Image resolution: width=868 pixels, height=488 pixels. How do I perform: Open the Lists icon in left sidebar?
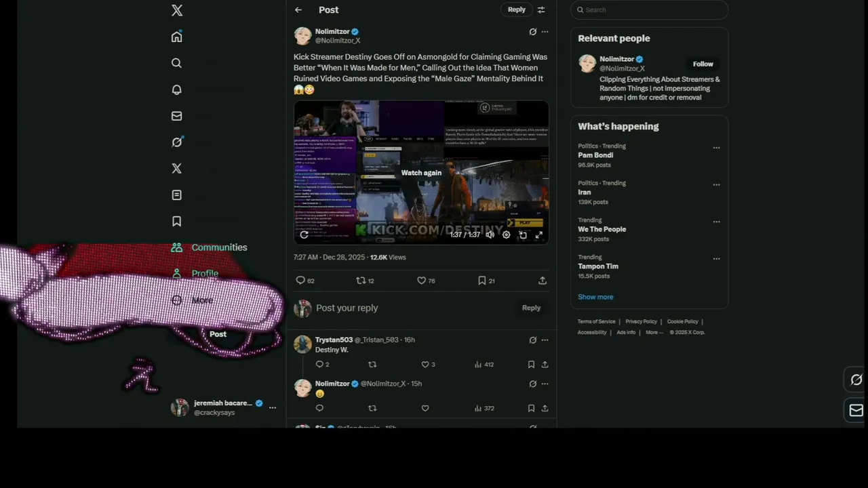pyautogui.click(x=177, y=195)
